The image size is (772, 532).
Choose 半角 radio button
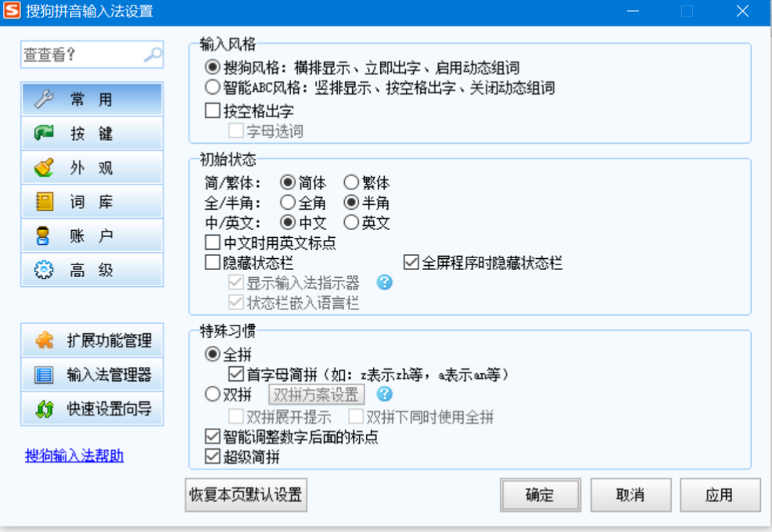[x=351, y=203]
